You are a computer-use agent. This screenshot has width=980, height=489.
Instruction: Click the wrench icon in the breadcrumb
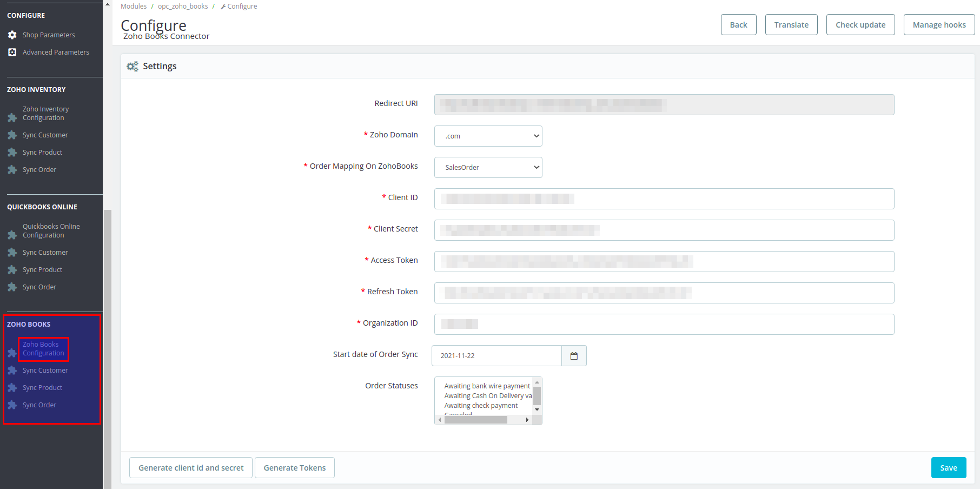(223, 6)
